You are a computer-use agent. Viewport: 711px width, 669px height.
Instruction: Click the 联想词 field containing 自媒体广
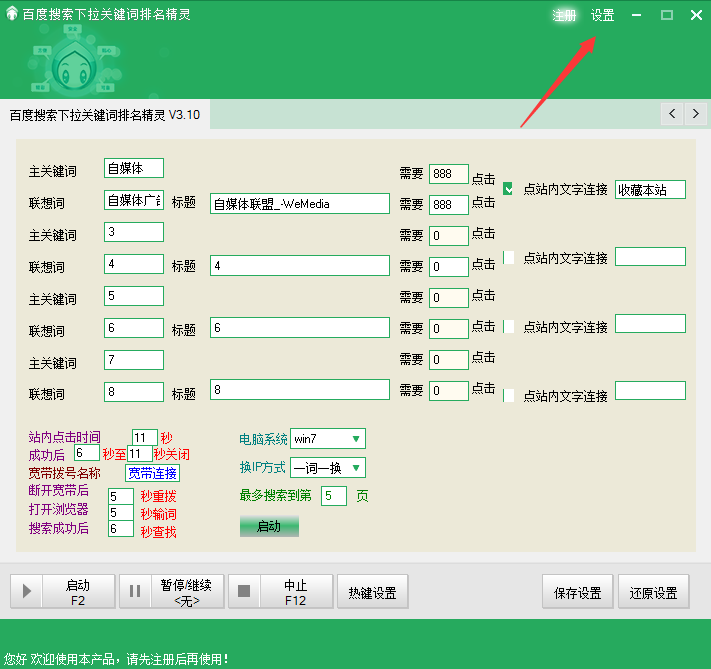[x=134, y=200]
